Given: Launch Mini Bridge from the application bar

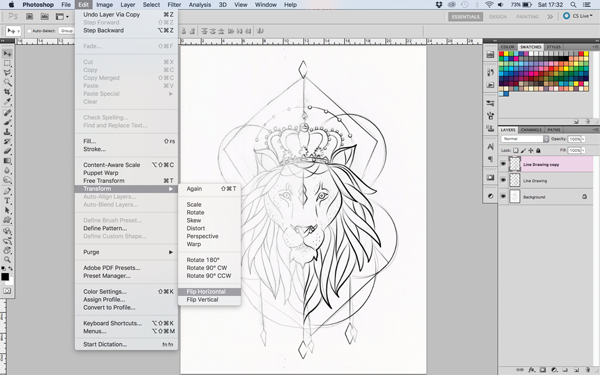Looking at the screenshot, I should (x=45, y=16).
